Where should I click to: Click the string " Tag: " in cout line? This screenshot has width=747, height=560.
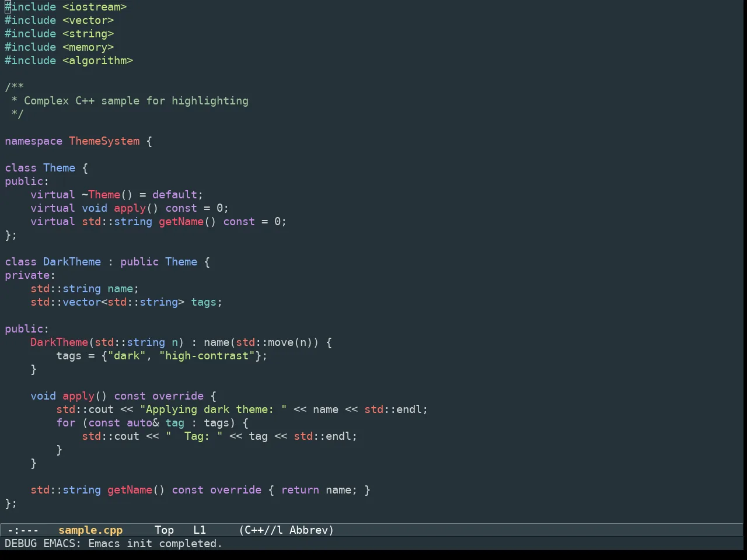coord(194,436)
